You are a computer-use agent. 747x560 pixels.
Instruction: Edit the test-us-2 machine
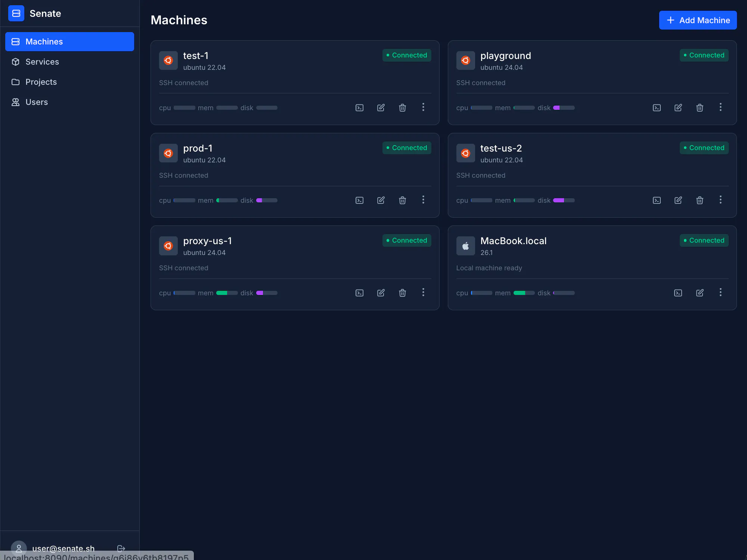pyautogui.click(x=678, y=200)
